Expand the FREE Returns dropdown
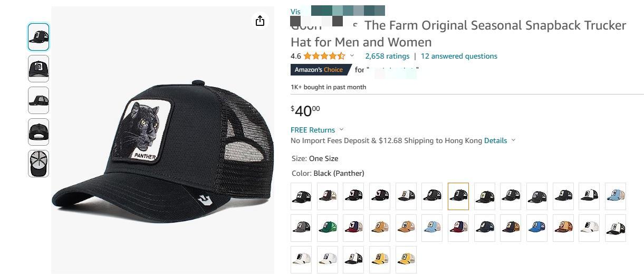The height and width of the screenshot is (274, 644). tap(341, 129)
